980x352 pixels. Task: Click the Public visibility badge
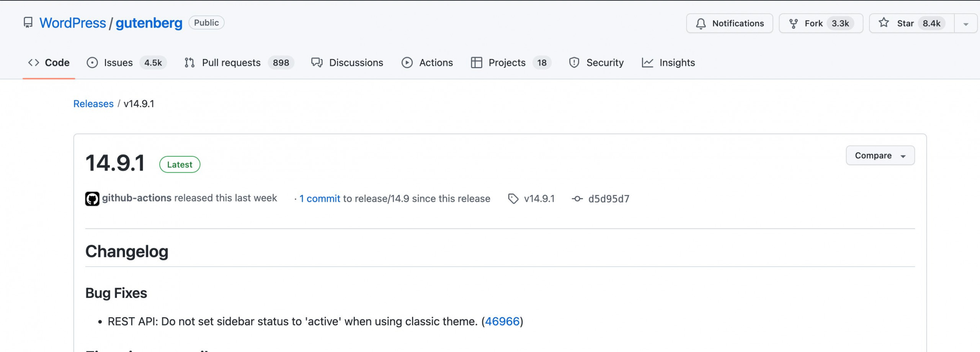point(206,23)
